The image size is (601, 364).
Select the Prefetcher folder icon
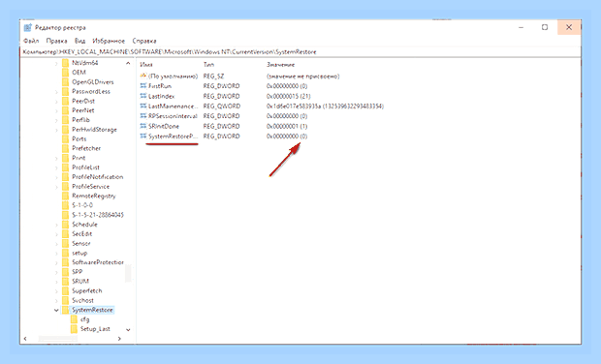coord(65,148)
